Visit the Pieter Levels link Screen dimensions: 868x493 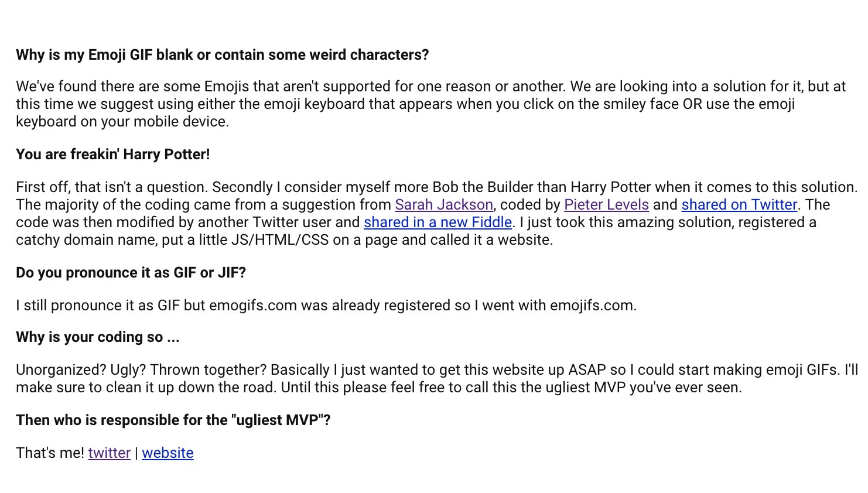pyautogui.click(x=606, y=205)
